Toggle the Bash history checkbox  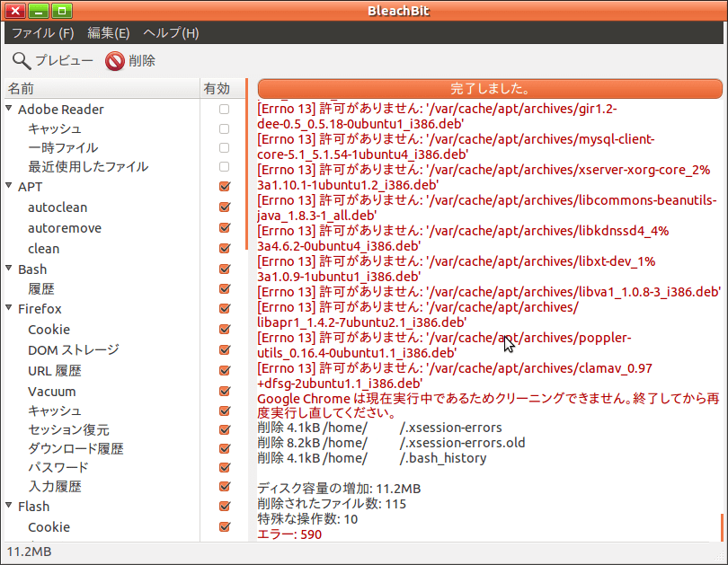click(x=224, y=289)
